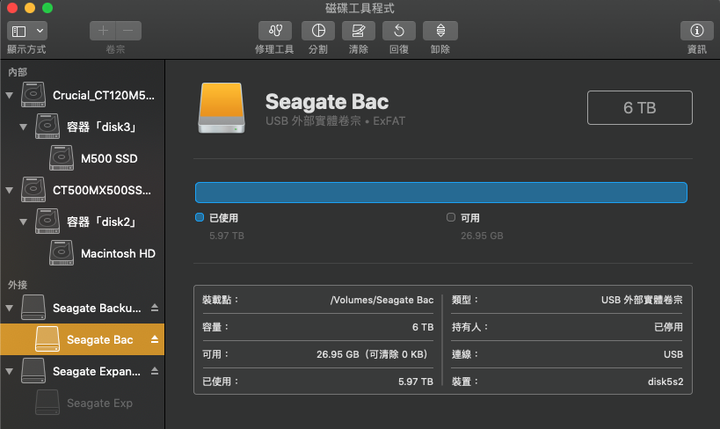The width and height of the screenshot is (720, 429).
Task: Select the Macintosh HD volume icon
Action: coord(62,253)
